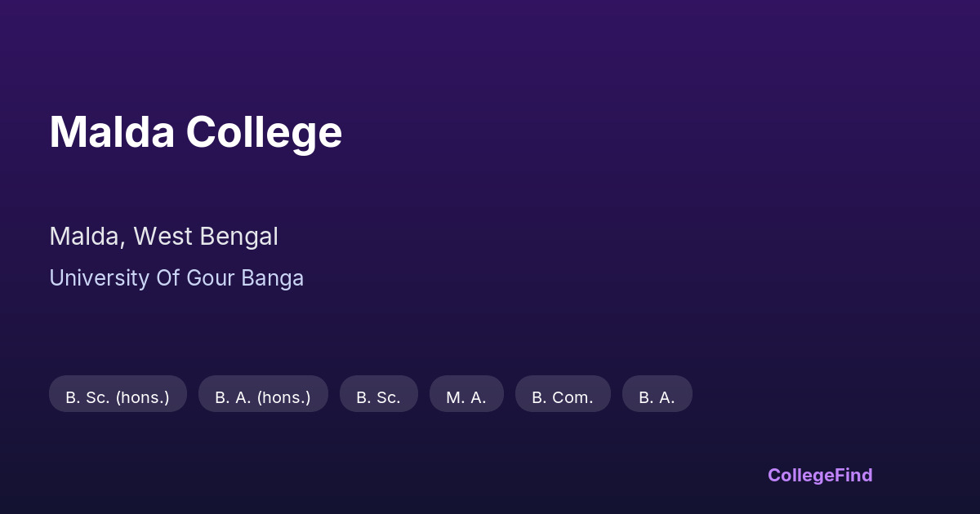
Task: View the affiliated university, Gour Banga
Action: [176, 278]
